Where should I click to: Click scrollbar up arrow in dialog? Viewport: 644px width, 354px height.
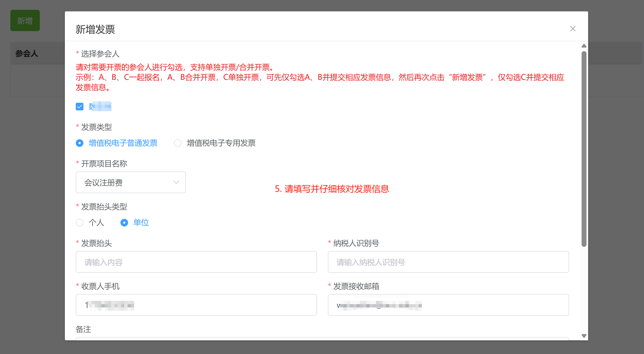[584, 46]
